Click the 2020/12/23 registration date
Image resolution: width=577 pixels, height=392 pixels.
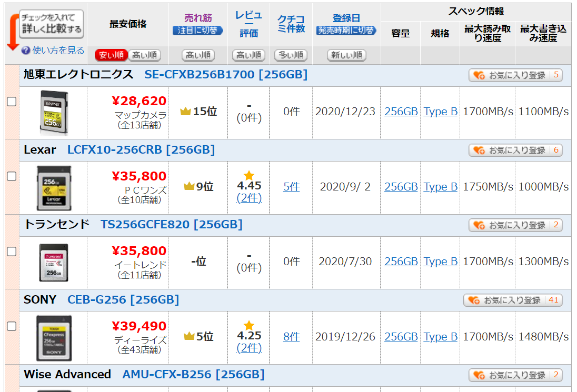point(345,112)
